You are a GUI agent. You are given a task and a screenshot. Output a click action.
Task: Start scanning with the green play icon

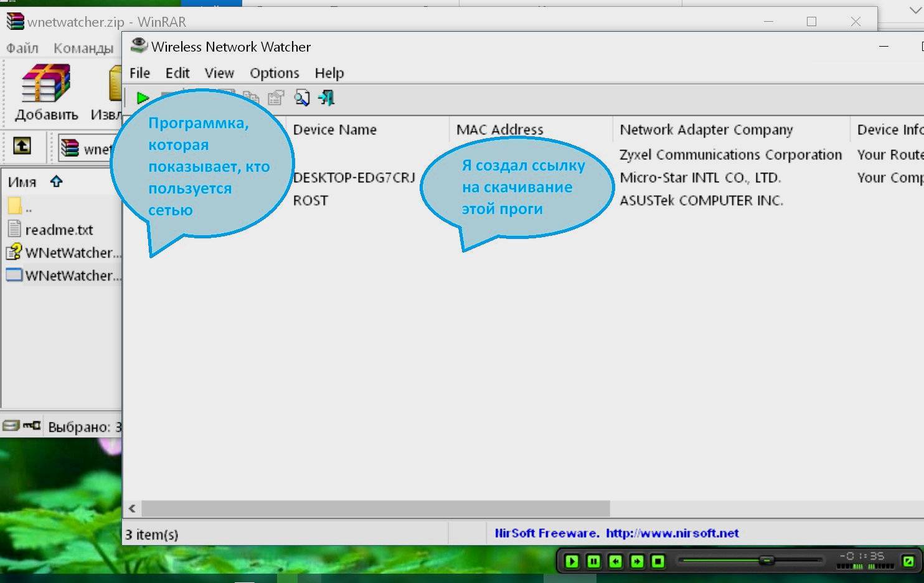pyautogui.click(x=143, y=98)
